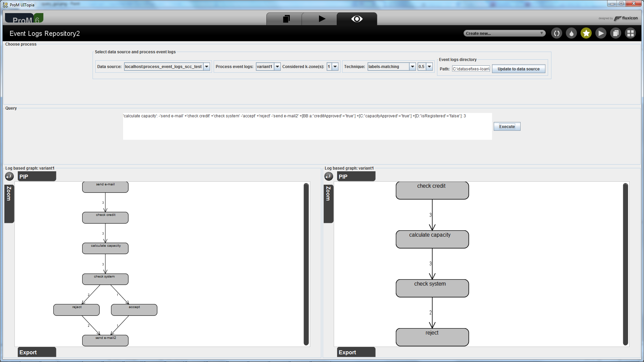Image resolution: width=644 pixels, height=362 pixels.
Task: Click the round play icon in header
Action: coord(601,33)
